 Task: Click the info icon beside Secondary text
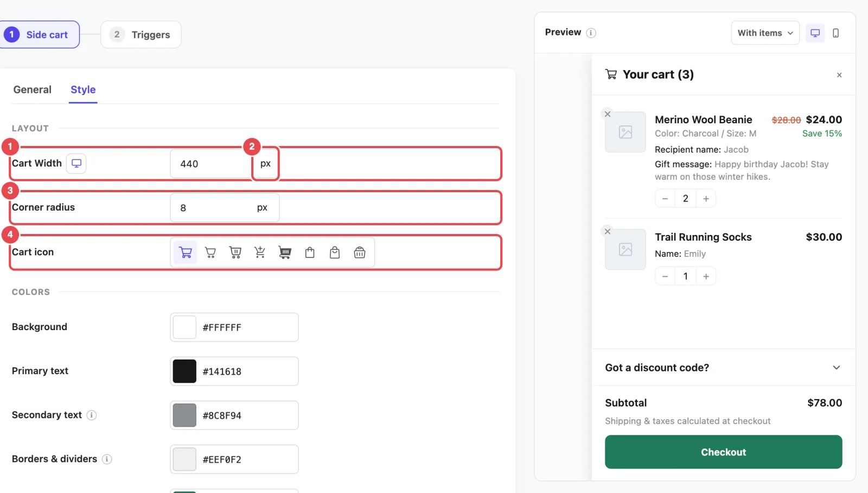pos(92,415)
